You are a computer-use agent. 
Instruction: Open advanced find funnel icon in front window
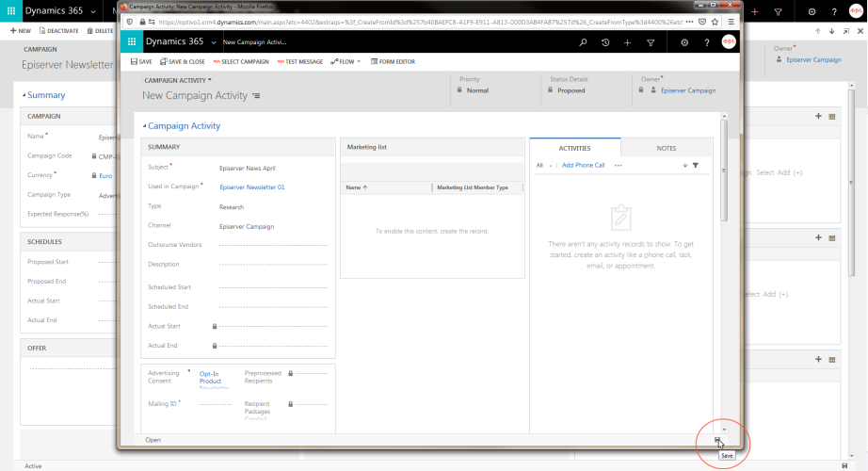(651, 42)
